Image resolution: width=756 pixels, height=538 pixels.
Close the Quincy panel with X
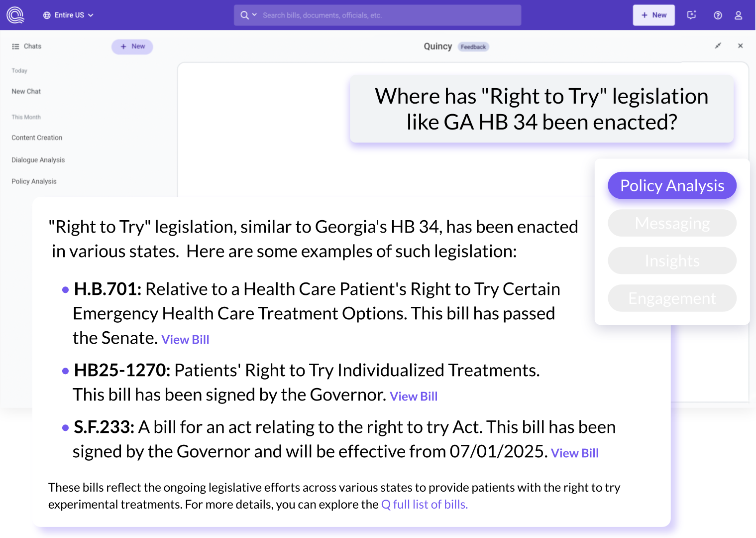740,46
